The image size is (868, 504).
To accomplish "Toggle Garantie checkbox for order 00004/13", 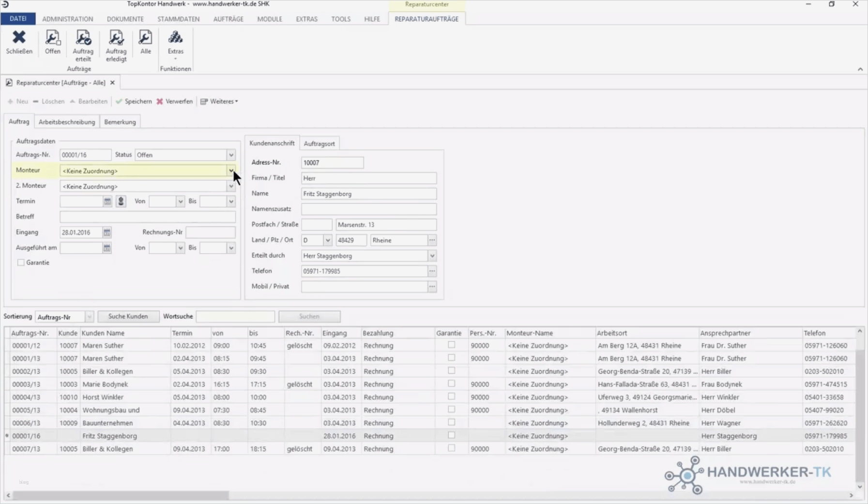I will point(451,397).
